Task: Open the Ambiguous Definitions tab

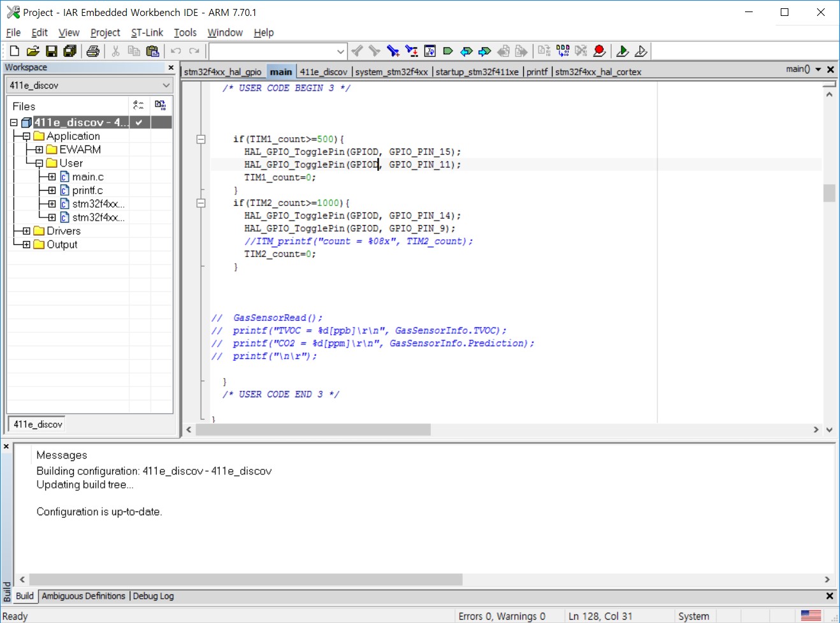Action: [83, 596]
